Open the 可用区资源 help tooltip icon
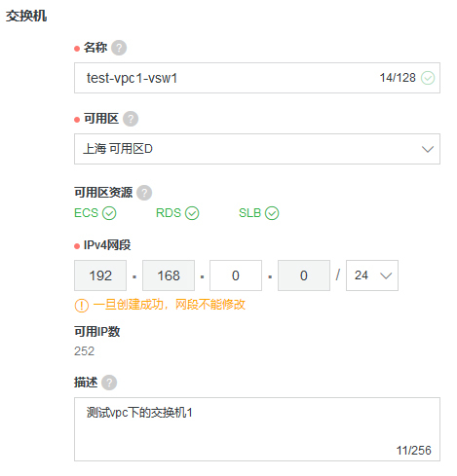 [144, 193]
